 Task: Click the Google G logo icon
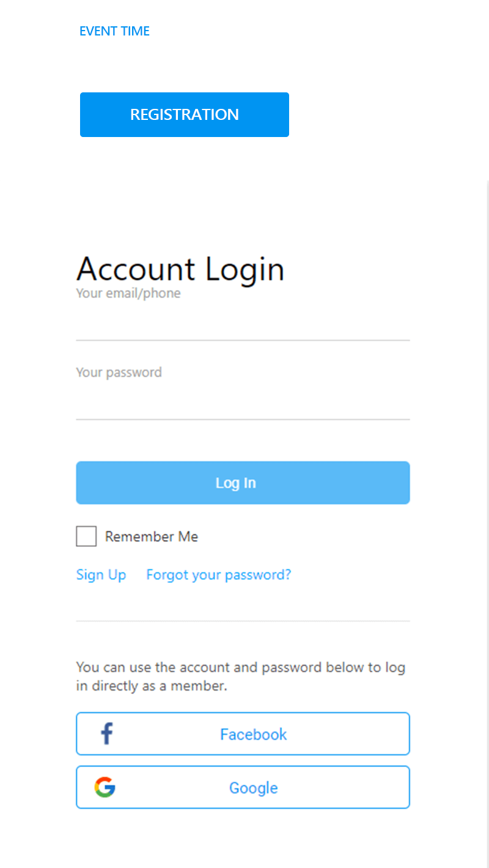click(x=105, y=787)
